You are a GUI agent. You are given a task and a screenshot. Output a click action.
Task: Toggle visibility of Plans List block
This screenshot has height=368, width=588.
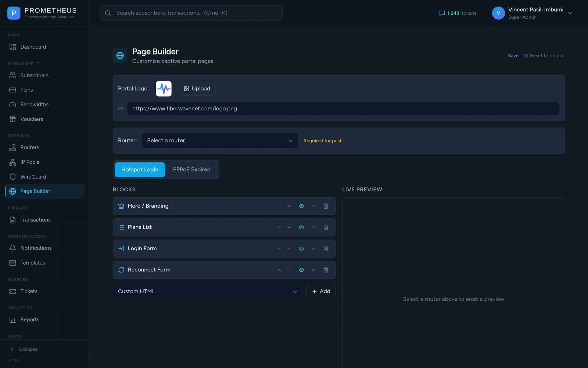pyautogui.click(x=301, y=227)
